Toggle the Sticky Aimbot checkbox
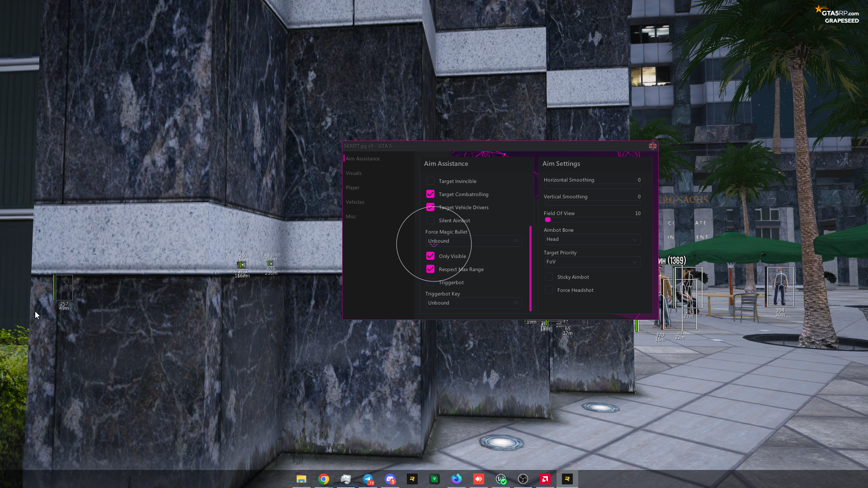The height and width of the screenshot is (488, 868). pyautogui.click(x=549, y=277)
